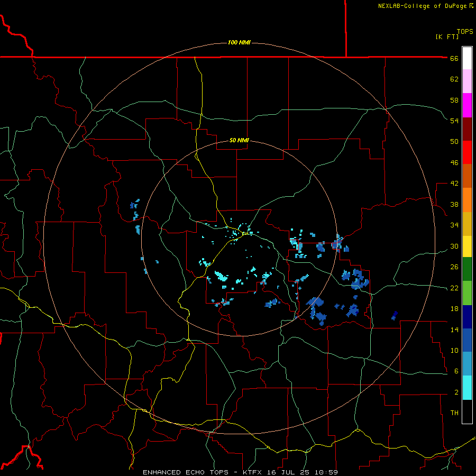Image resolution: width=476 pixels, height=476 pixels.
Task: Click the isolated navy echo at far right
Action: click(395, 315)
